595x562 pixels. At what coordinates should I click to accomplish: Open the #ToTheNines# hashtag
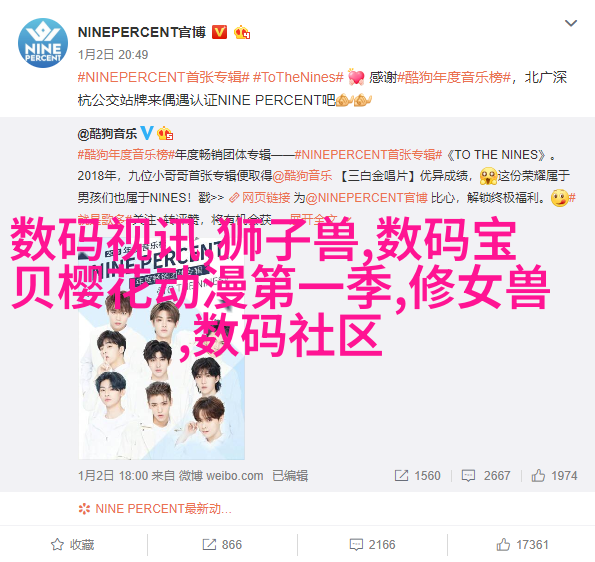(x=298, y=77)
